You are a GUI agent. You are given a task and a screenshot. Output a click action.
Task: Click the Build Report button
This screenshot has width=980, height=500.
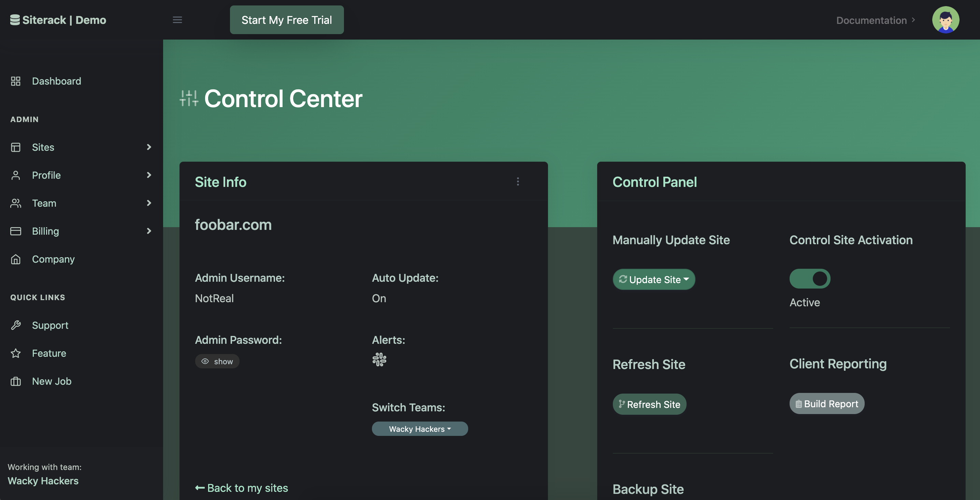coord(827,404)
